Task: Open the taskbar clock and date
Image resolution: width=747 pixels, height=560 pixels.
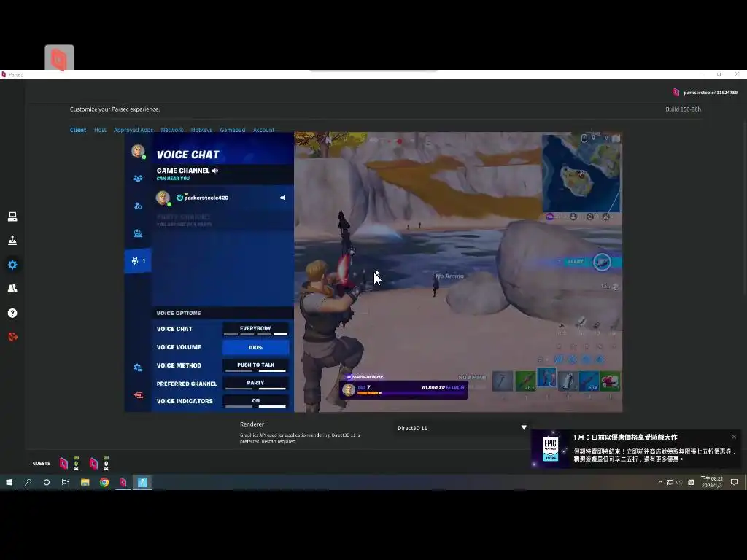Action: coord(712,482)
